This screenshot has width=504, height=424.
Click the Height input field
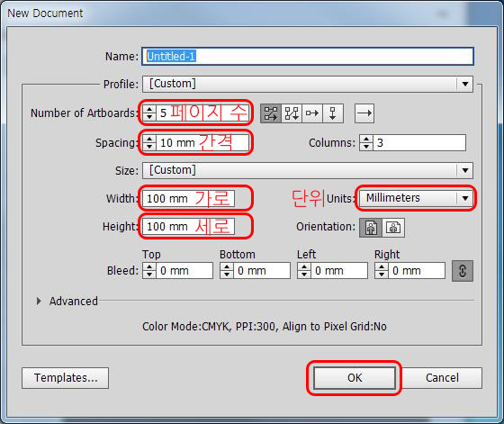pyautogui.click(x=189, y=227)
